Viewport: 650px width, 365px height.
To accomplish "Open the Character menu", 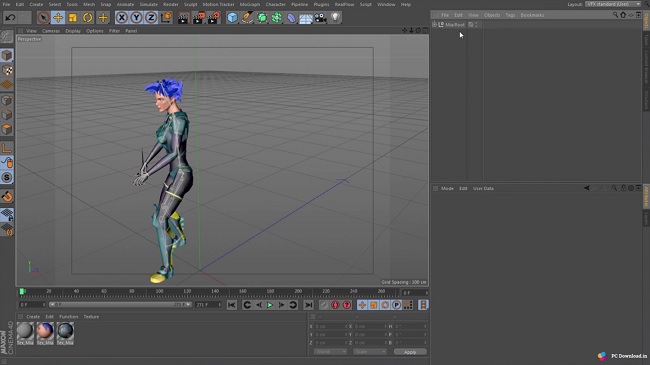I will pyautogui.click(x=276, y=4).
